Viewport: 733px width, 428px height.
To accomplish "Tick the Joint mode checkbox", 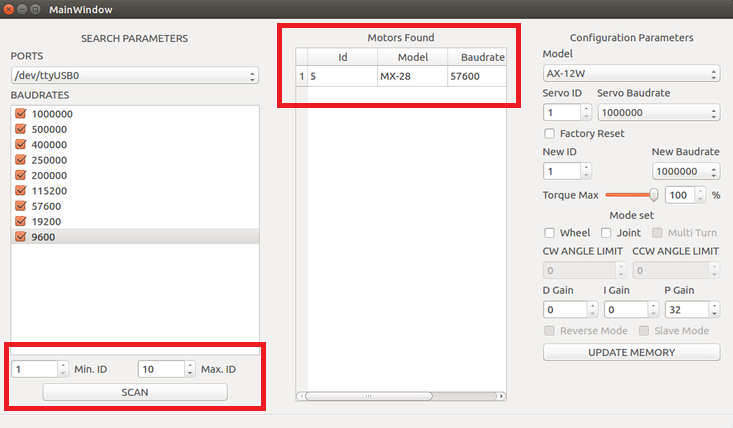I will [x=606, y=233].
